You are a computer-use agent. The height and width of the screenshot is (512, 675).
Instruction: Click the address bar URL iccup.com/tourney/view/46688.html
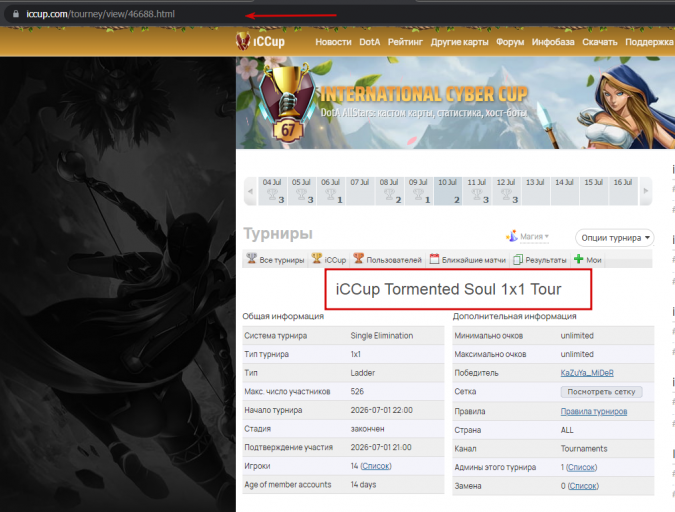pos(100,14)
